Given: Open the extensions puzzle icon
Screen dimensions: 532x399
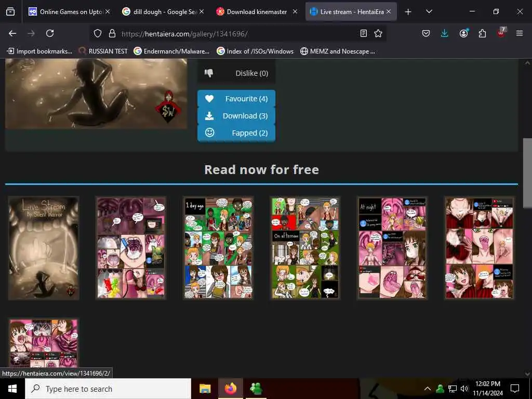Looking at the screenshot, I should click(482, 33).
